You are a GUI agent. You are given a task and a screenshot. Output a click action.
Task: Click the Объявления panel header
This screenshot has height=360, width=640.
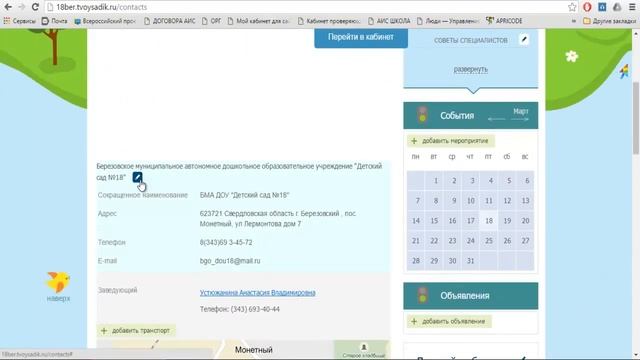(x=471, y=296)
